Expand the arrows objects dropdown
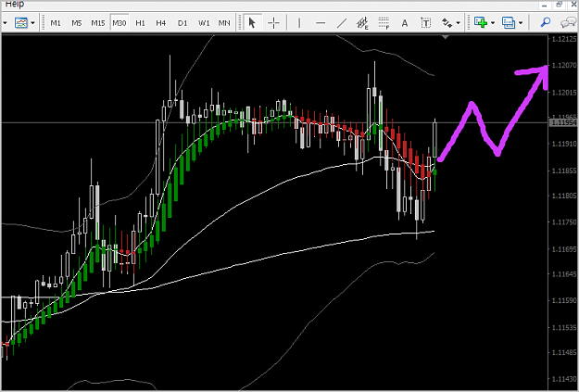 click(x=459, y=23)
